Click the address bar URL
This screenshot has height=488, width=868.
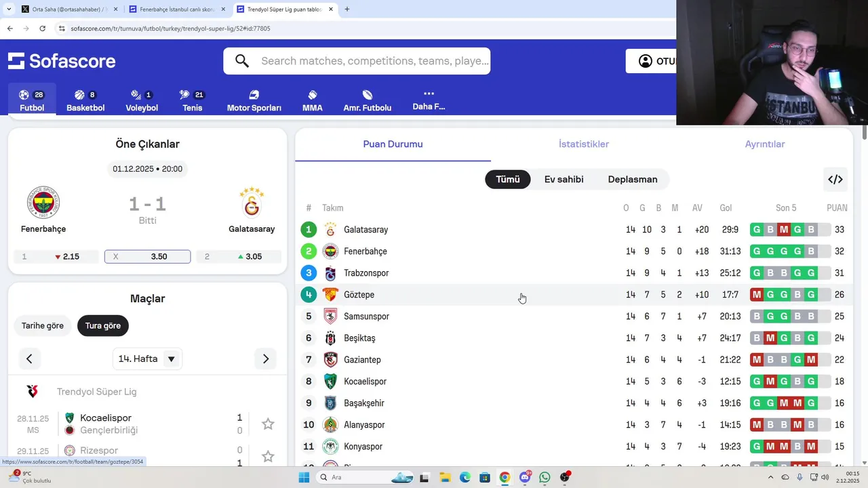pos(170,28)
